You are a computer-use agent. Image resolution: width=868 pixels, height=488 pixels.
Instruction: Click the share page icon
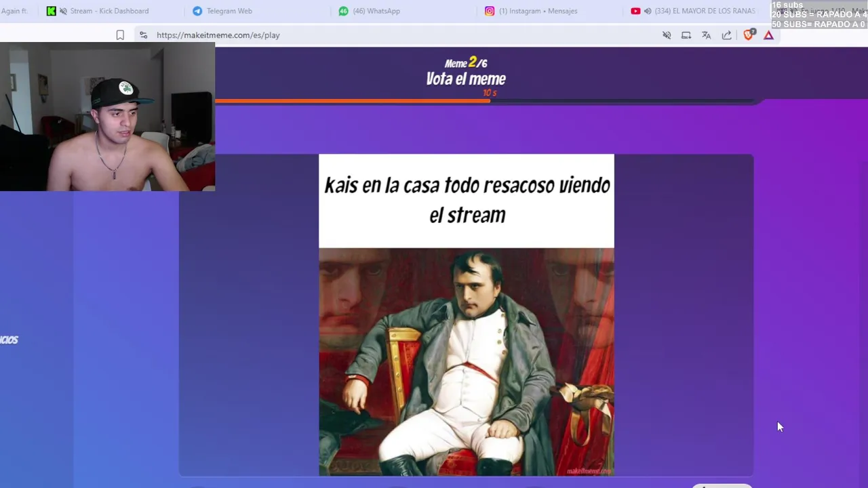727,35
